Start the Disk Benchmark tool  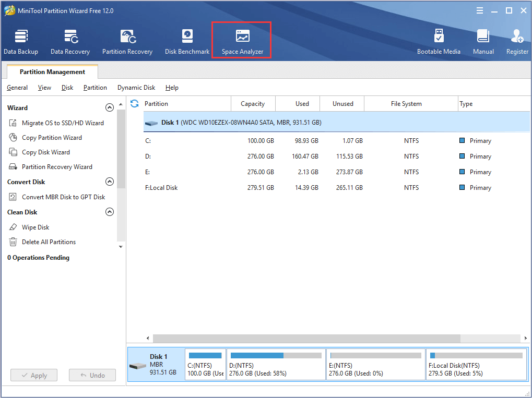point(187,42)
